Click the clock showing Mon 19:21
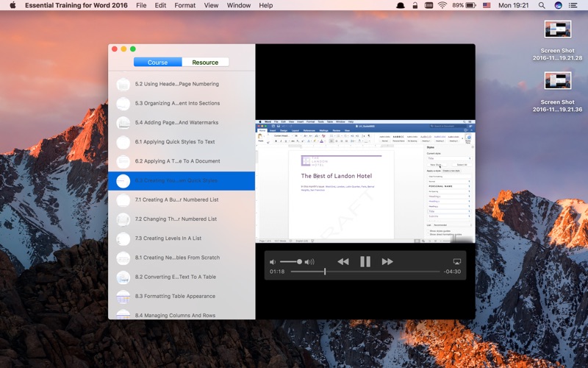 (513, 5)
